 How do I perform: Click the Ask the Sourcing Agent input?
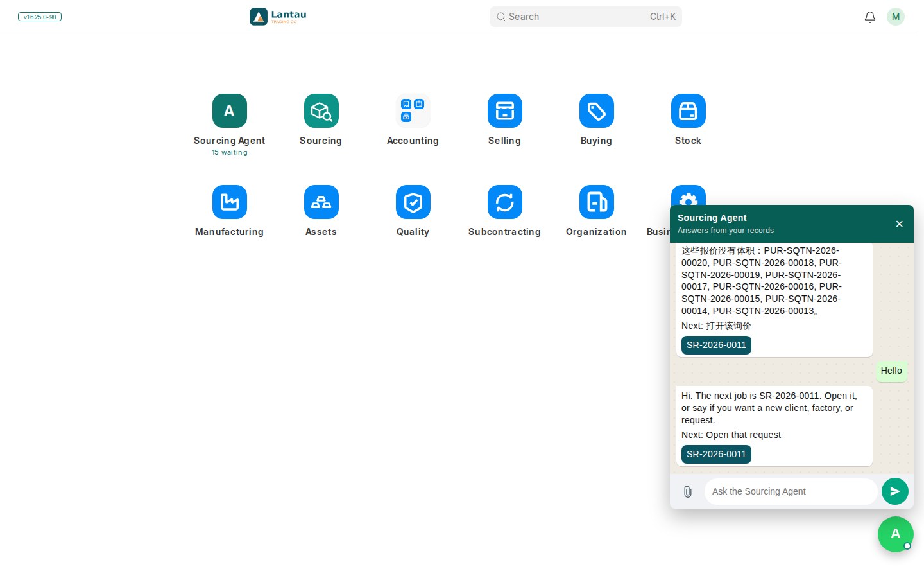[x=791, y=491]
